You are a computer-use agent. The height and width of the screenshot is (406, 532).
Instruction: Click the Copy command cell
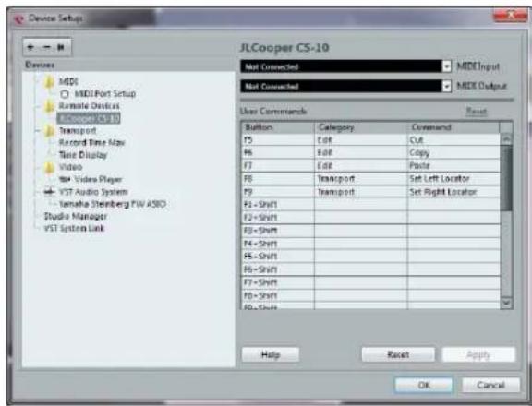(x=453, y=153)
